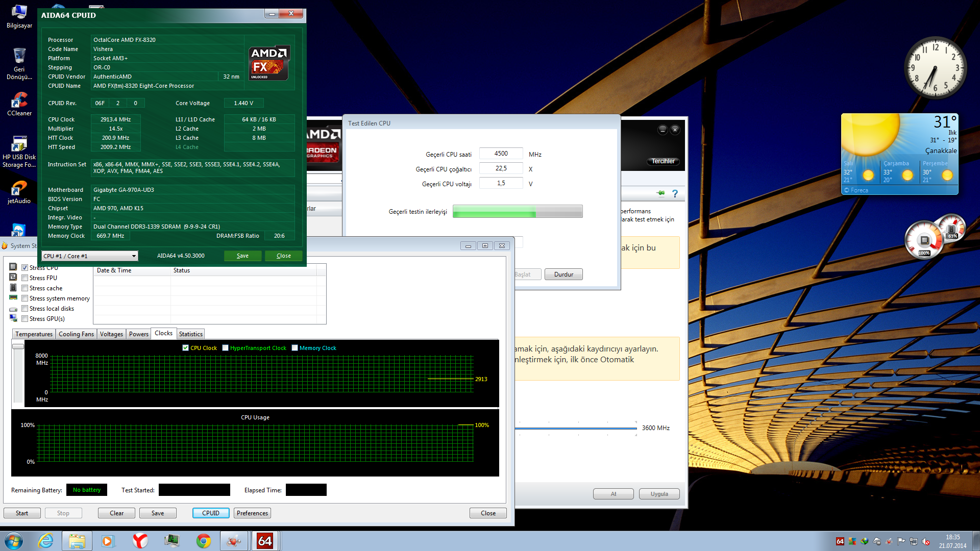The image size is (980, 551).
Task: Switch to AIDA64 taskbar item
Action: [x=265, y=541]
